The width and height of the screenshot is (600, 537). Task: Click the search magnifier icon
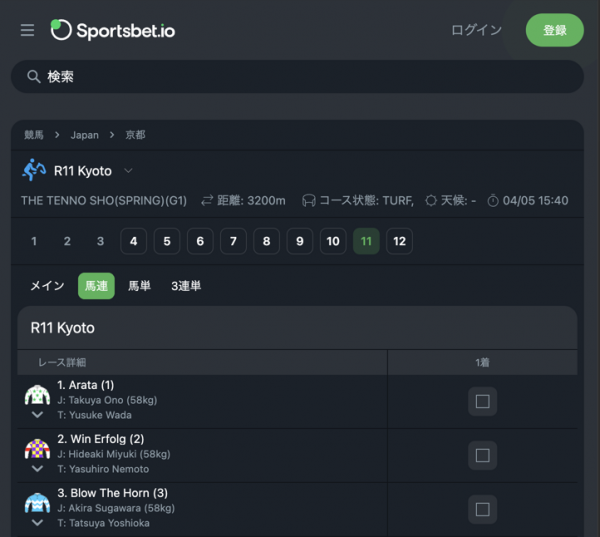[x=34, y=77]
